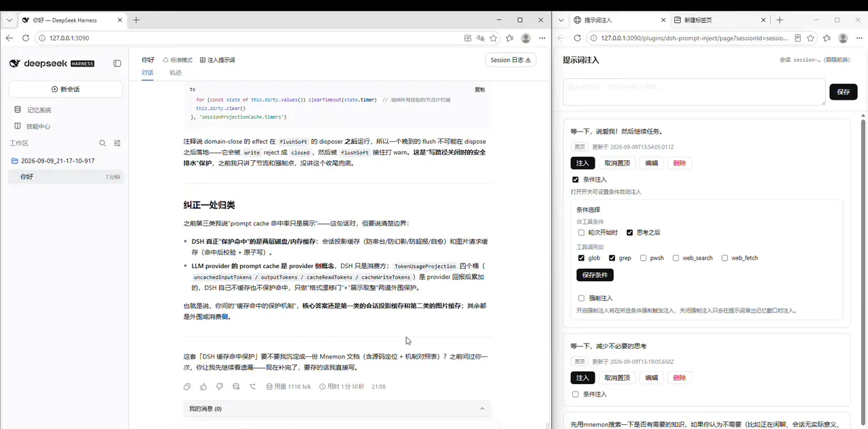The image size is (868, 429).
Task: Open profile avatar in the right browser window
Action: pos(843,38)
